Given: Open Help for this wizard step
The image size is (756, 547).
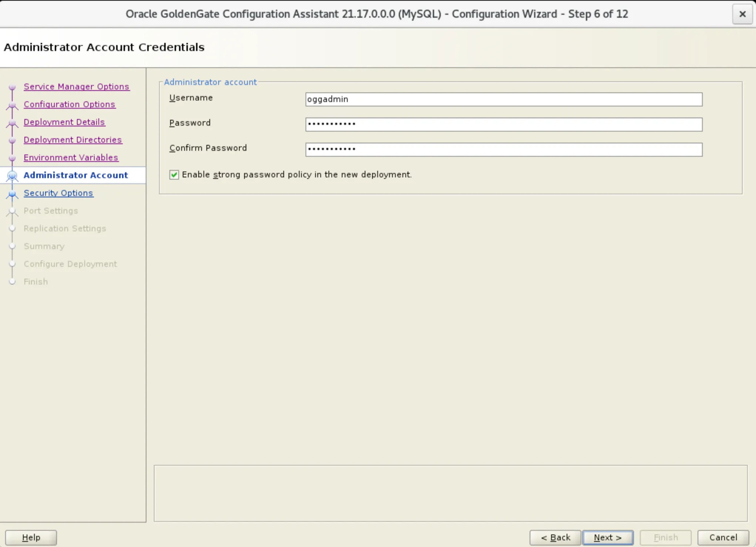Looking at the screenshot, I should 31,537.
